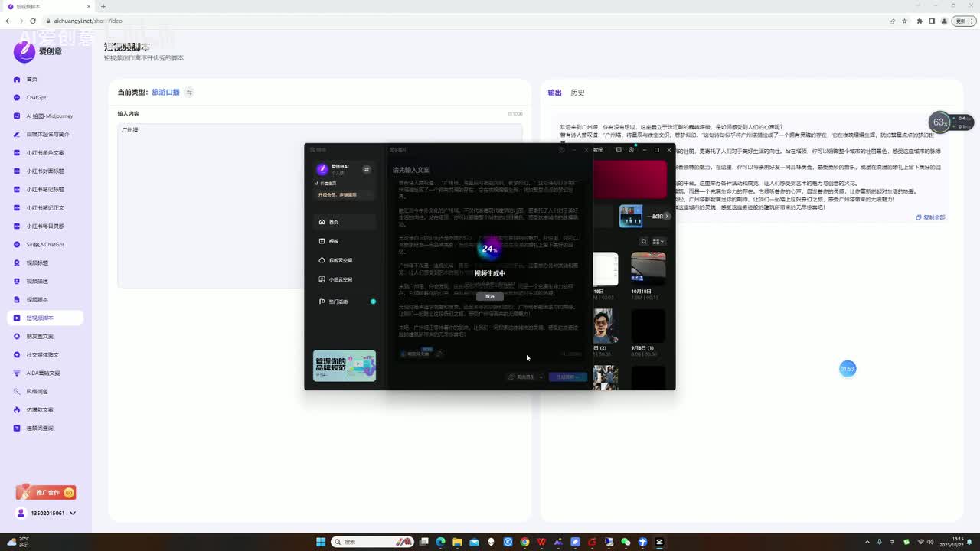Expand the 13502015061 account dropdown

(x=72, y=513)
